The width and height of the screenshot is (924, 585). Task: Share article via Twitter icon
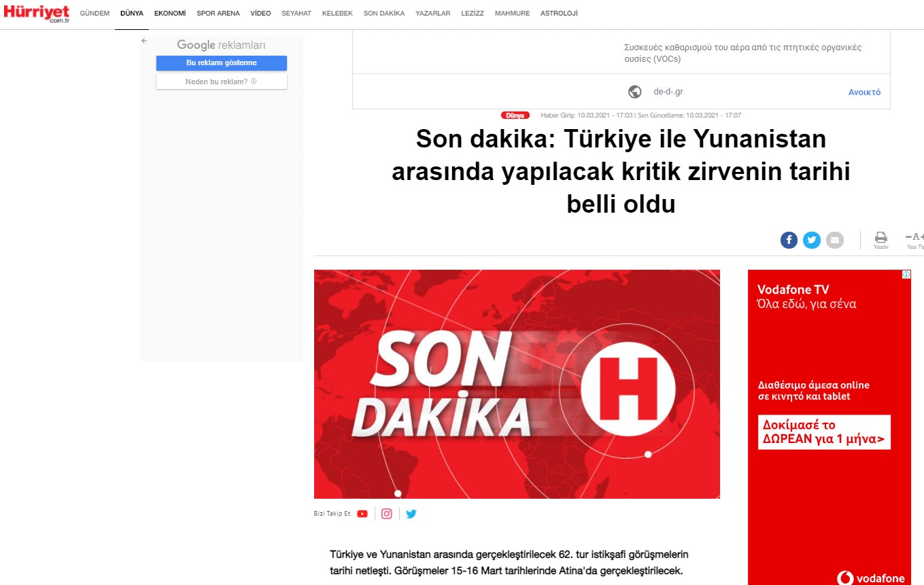812,240
